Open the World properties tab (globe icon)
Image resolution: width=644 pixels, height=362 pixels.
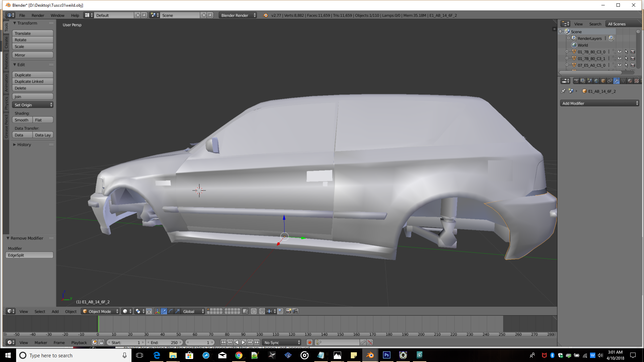click(x=596, y=81)
